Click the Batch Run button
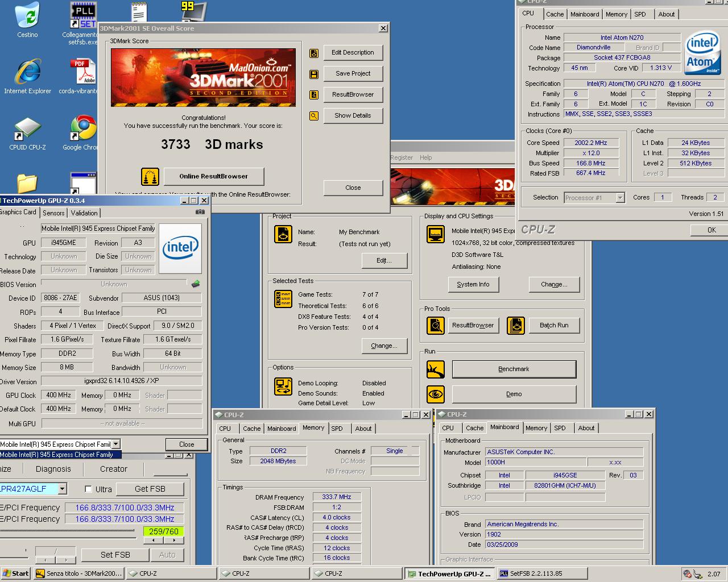The image size is (728, 582). pos(554,325)
